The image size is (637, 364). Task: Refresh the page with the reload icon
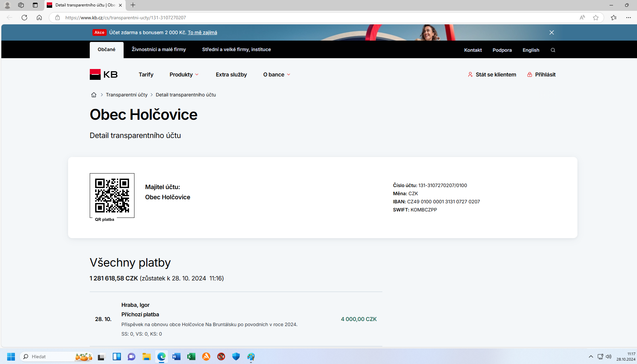(x=24, y=18)
